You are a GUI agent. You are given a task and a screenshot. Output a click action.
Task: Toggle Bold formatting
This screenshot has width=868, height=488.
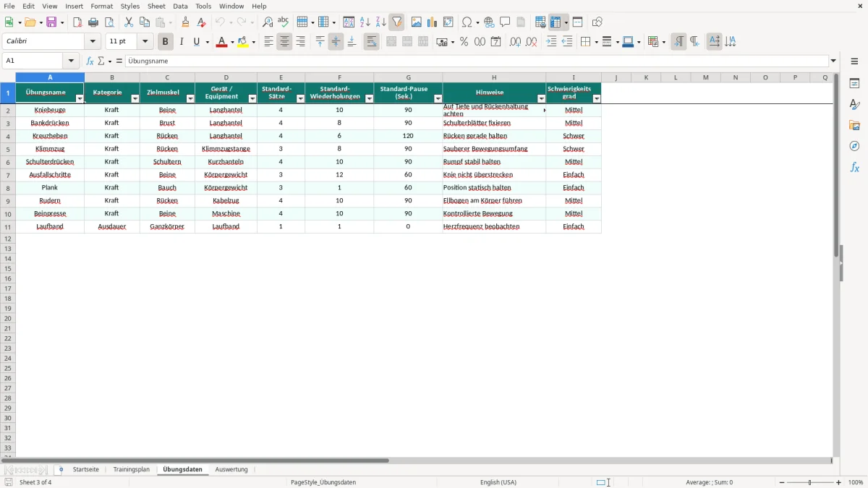166,42
